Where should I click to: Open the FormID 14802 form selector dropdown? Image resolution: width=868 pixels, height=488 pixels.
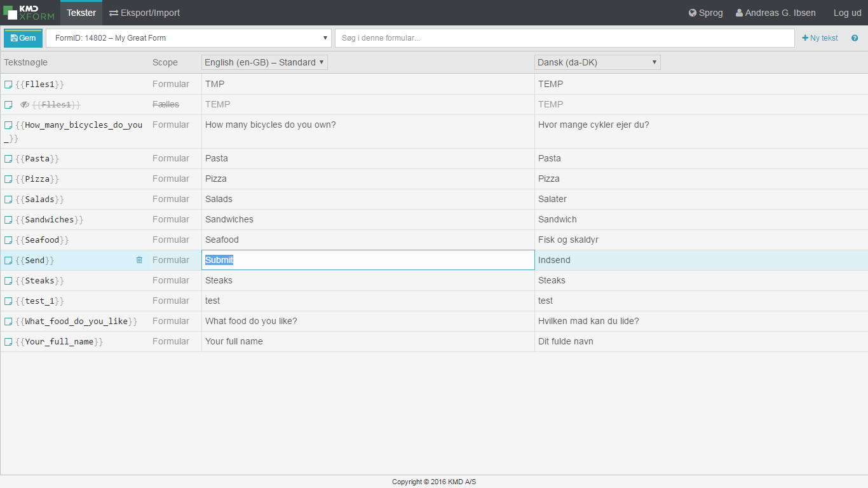point(189,38)
